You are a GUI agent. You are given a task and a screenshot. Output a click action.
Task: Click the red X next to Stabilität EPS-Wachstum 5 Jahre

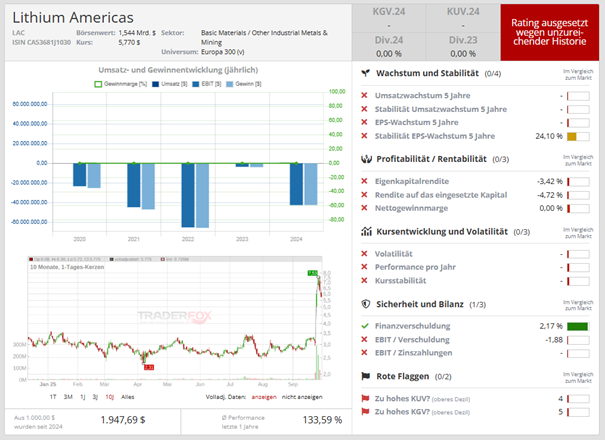click(364, 136)
